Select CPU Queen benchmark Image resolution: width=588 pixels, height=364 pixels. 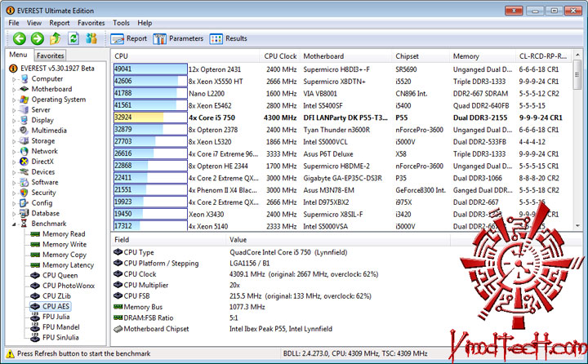[60, 275]
